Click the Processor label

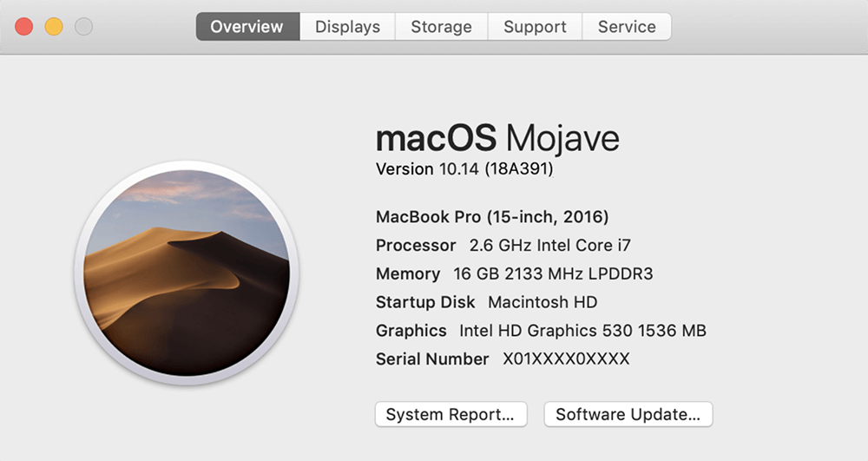pos(416,245)
